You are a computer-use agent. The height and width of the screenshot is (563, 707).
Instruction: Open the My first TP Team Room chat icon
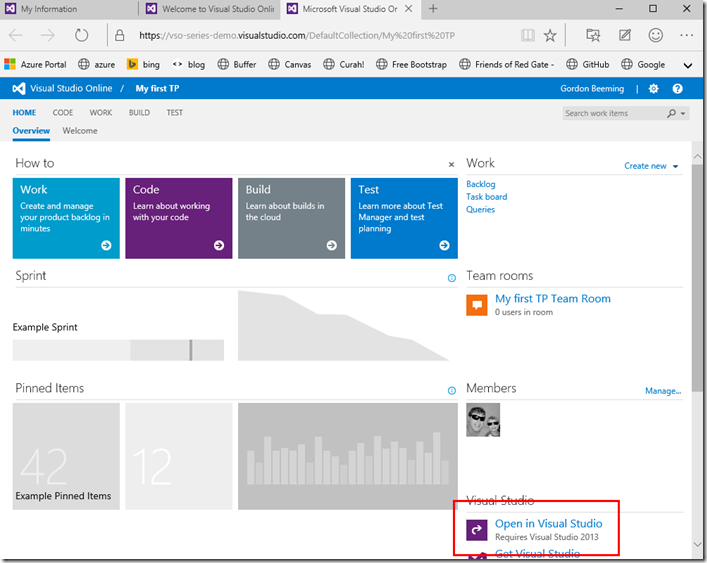click(477, 305)
